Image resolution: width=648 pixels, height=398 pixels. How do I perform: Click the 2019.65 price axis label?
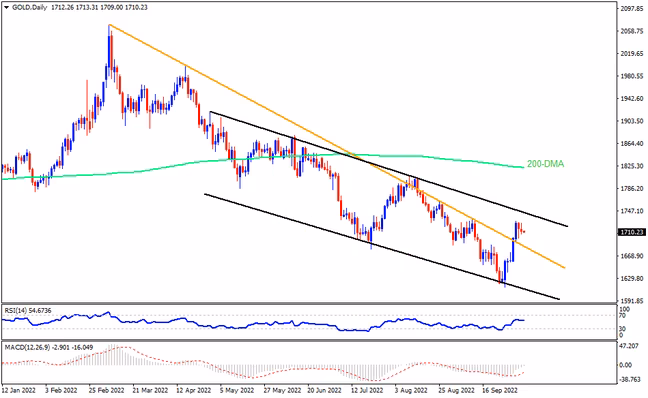(x=632, y=54)
